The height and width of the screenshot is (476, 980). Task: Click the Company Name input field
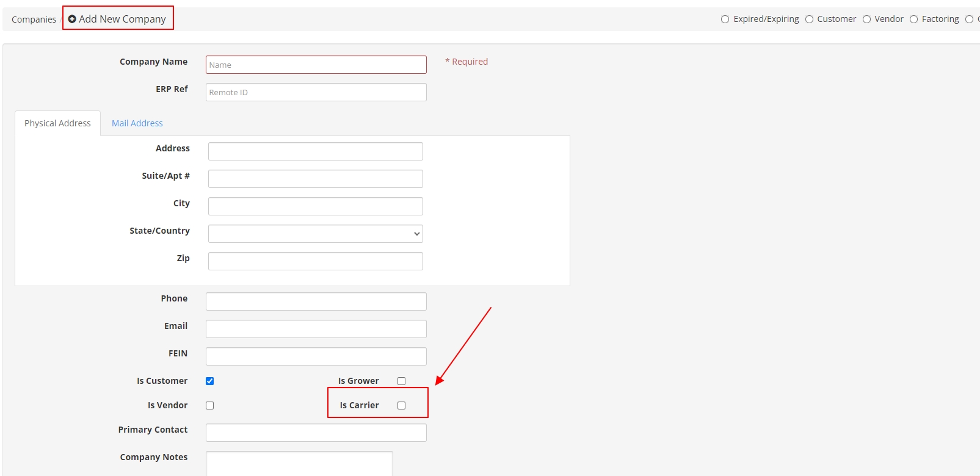click(316, 65)
